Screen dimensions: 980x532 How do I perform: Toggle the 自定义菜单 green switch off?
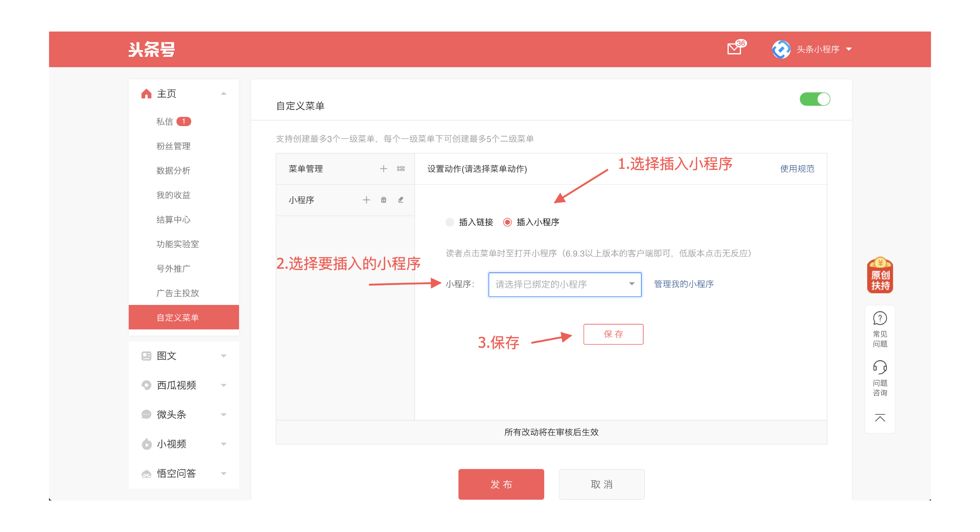coord(814,99)
